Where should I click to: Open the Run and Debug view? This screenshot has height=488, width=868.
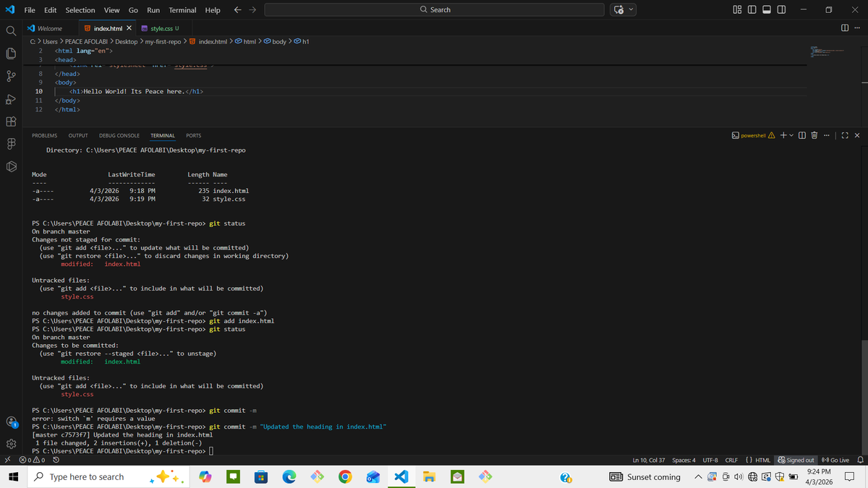tap(10, 100)
